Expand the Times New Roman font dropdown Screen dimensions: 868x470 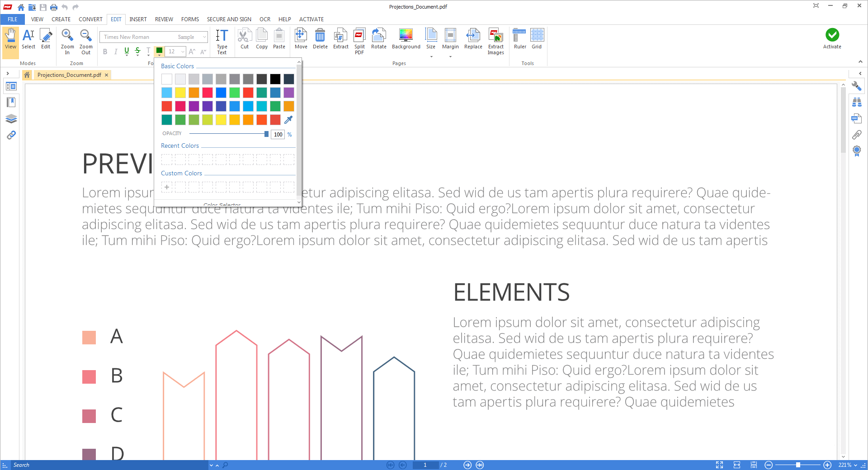204,37
